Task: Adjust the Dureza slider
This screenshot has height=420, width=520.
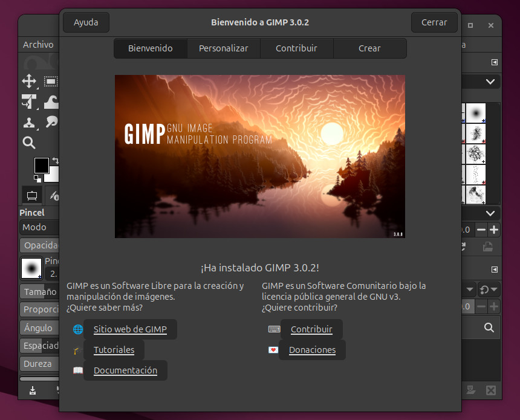Action: click(39, 364)
